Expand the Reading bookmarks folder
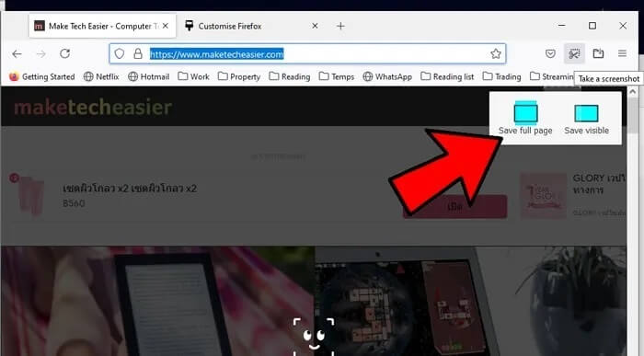The width and height of the screenshot is (644, 356). pos(290,76)
